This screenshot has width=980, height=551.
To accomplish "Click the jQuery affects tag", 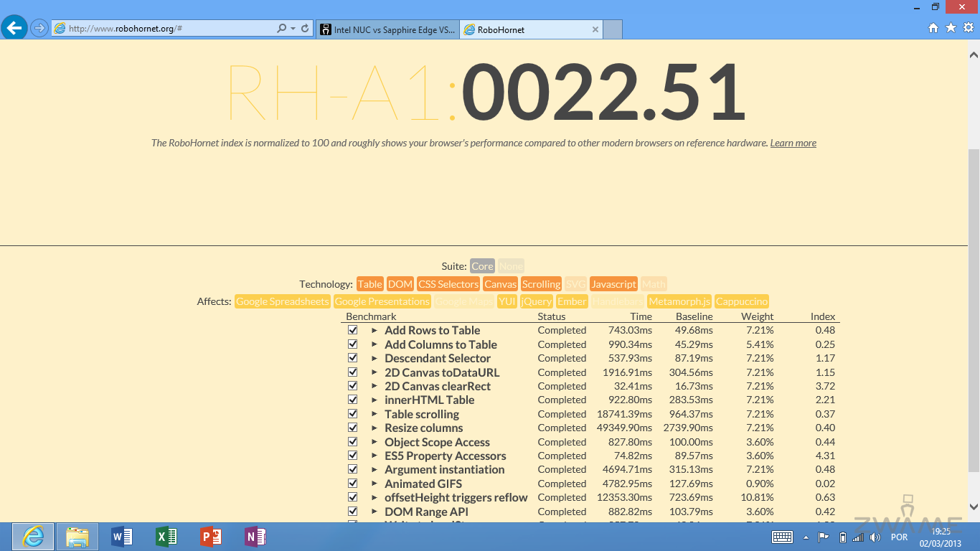I will tap(537, 301).
